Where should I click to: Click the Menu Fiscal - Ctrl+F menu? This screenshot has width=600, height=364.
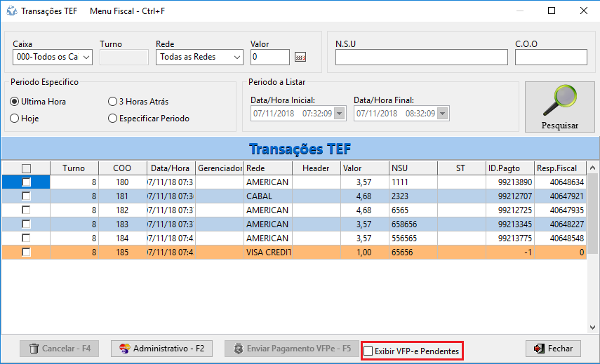click(128, 11)
